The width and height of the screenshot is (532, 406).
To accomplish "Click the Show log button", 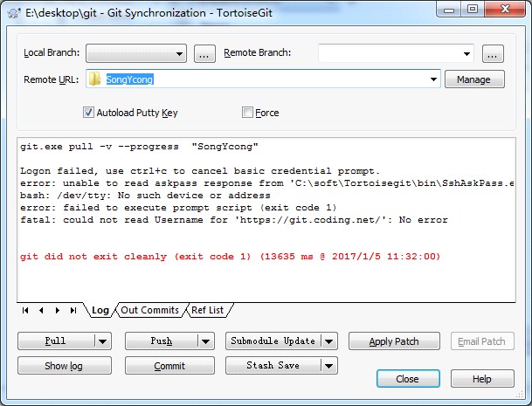I will 65,366.
